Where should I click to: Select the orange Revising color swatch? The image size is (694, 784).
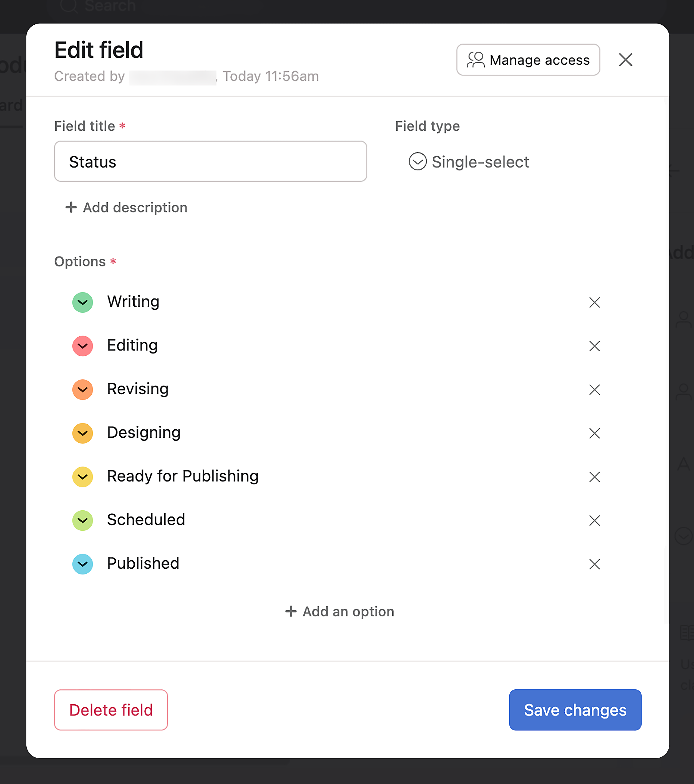pyautogui.click(x=82, y=390)
